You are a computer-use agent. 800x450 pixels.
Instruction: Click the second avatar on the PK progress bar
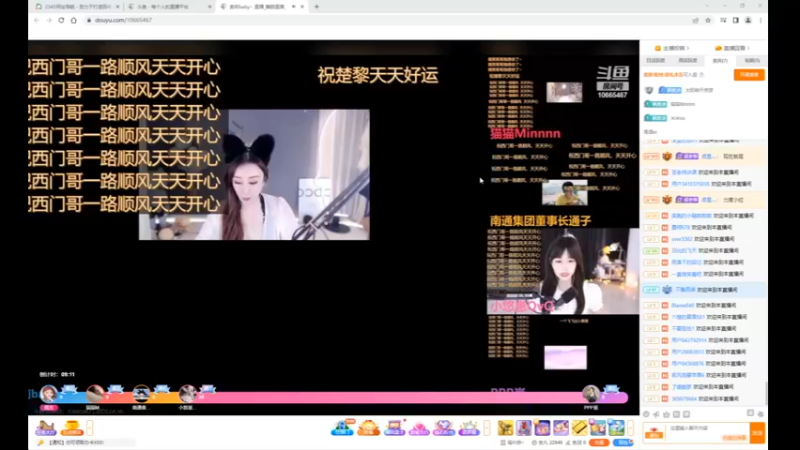point(95,394)
